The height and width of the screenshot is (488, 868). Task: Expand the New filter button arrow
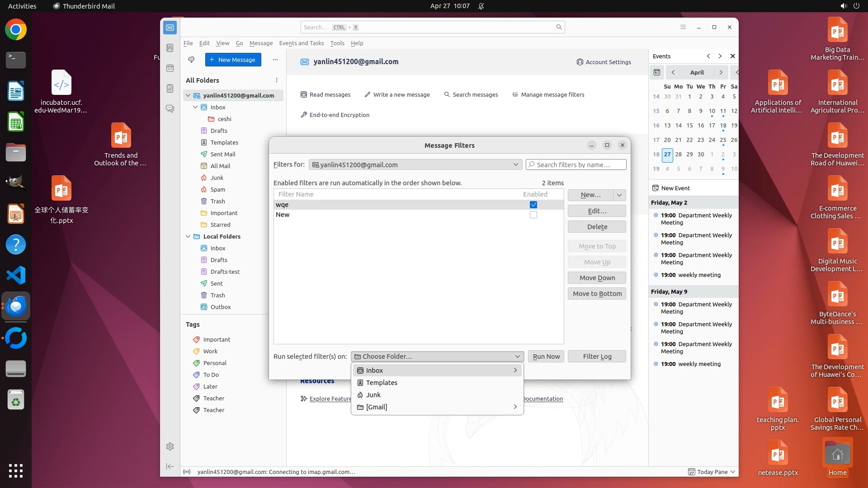[x=619, y=195]
